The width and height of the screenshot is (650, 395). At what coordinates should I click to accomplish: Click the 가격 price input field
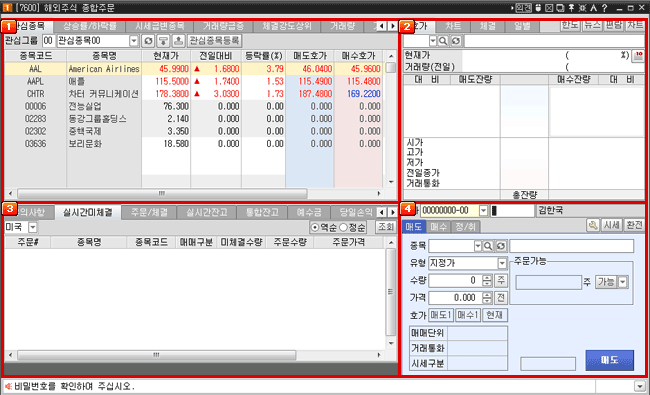click(455, 298)
